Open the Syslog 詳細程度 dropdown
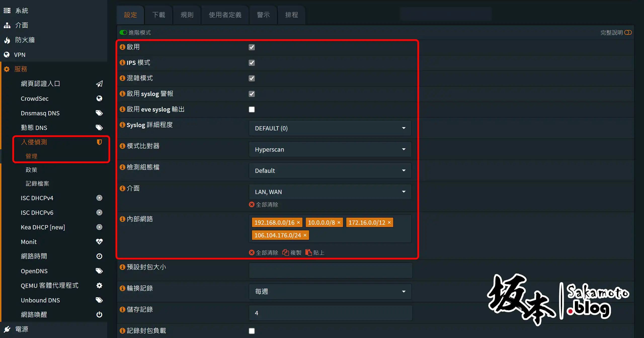The width and height of the screenshot is (644, 338). (330, 128)
